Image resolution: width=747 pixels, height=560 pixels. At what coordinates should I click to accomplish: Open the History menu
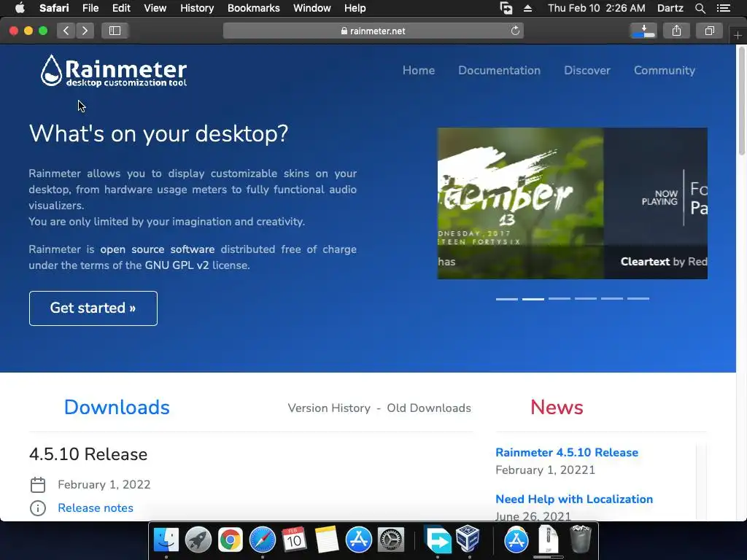(x=197, y=8)
